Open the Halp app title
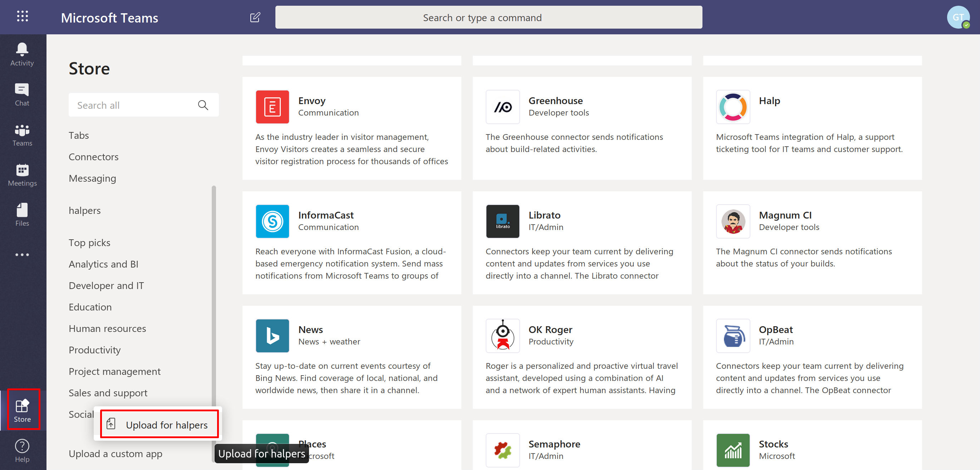Screen dimensions: 980x470 point(769,101)
